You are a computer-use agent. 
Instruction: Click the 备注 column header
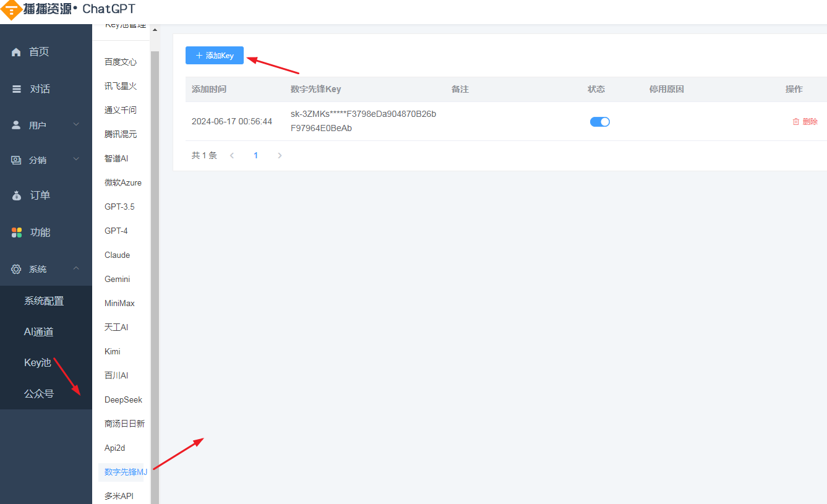(460, 89)
